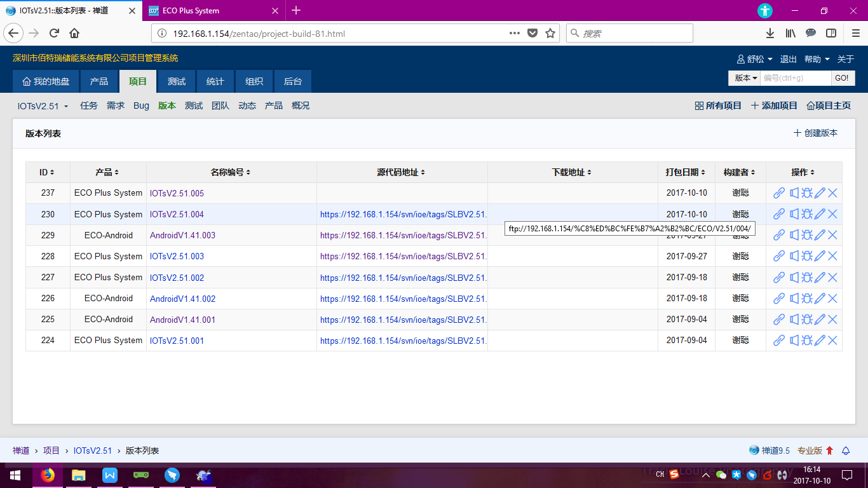Sort the table by 打包日期 column
The image size is (868, 488).
[x=686, y=172]
